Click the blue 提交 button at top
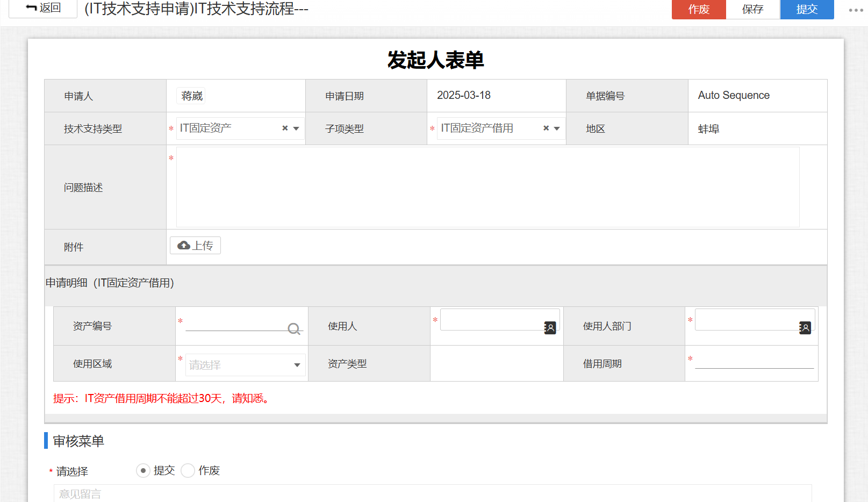Image resolution: width=868 pixels, height=502 pixels. point(807,10)
